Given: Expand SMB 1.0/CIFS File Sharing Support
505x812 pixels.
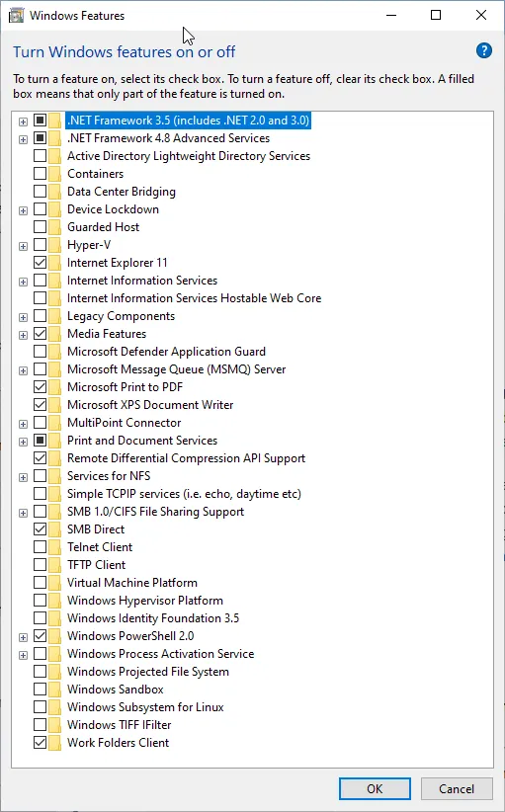Looking at the screenshot, I should point(23,513).
